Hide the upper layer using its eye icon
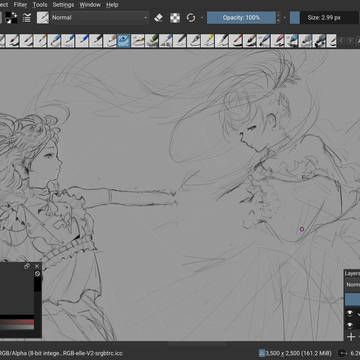The width and height of the screenshot is (360, 360). tap(350, 313)
